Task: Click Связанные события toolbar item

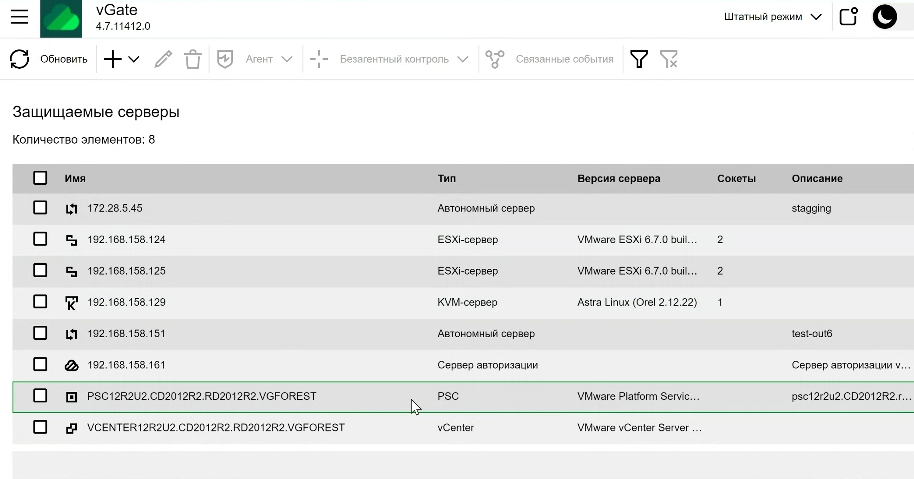Action: [564, 60]
